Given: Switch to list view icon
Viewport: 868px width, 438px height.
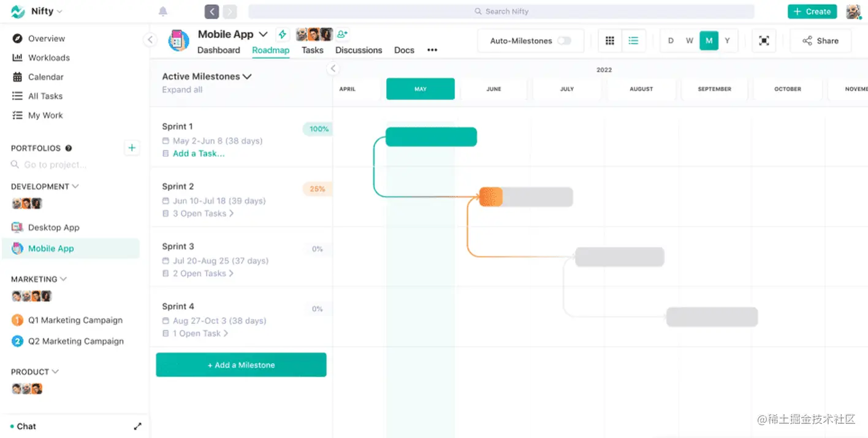Looking at the screenshot, I should click(633, 41).
